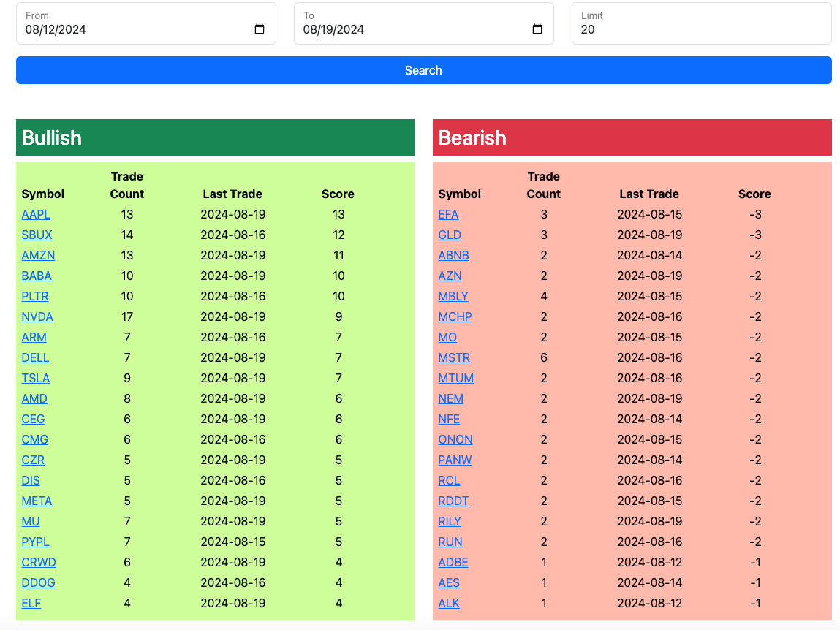Open the CEG symbol link
The width and height of the screenshot is (840, 630).
pyautogui.click(x=33, y=419)
